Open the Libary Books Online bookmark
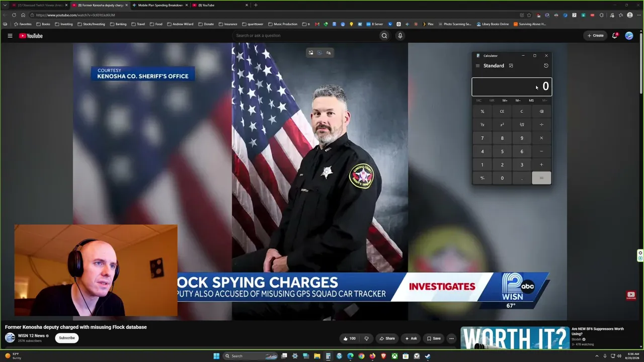Screen dimensions: 644x362 point(493,24)
